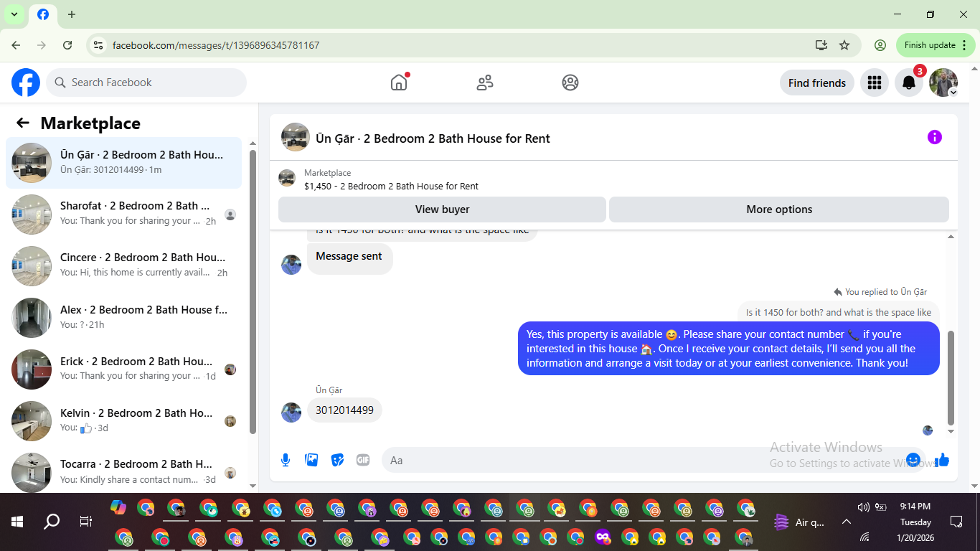980x551 pixels.
Task: Open the Erick conversation
Action: coord(123,369)
